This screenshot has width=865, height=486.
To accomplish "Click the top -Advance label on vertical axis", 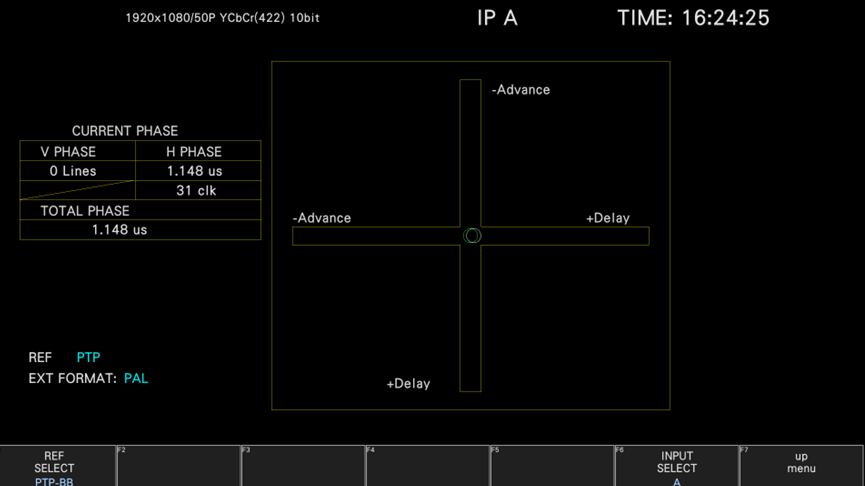I will [521, 90].
